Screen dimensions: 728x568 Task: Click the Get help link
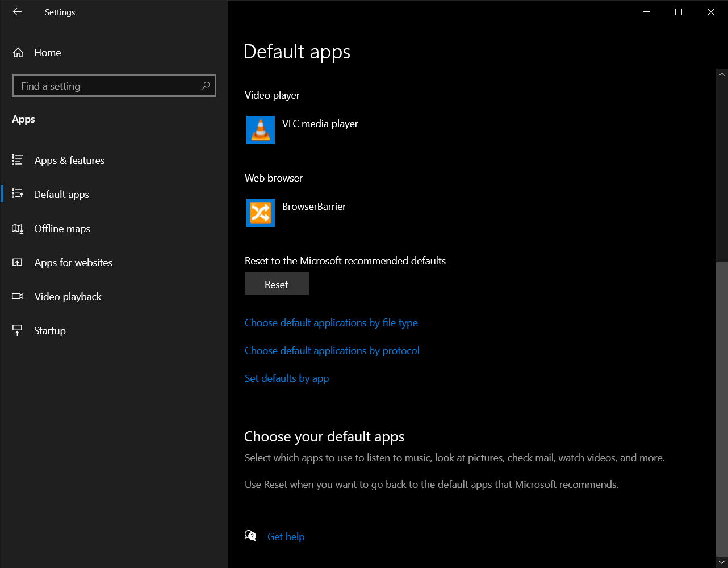point(286,536)
